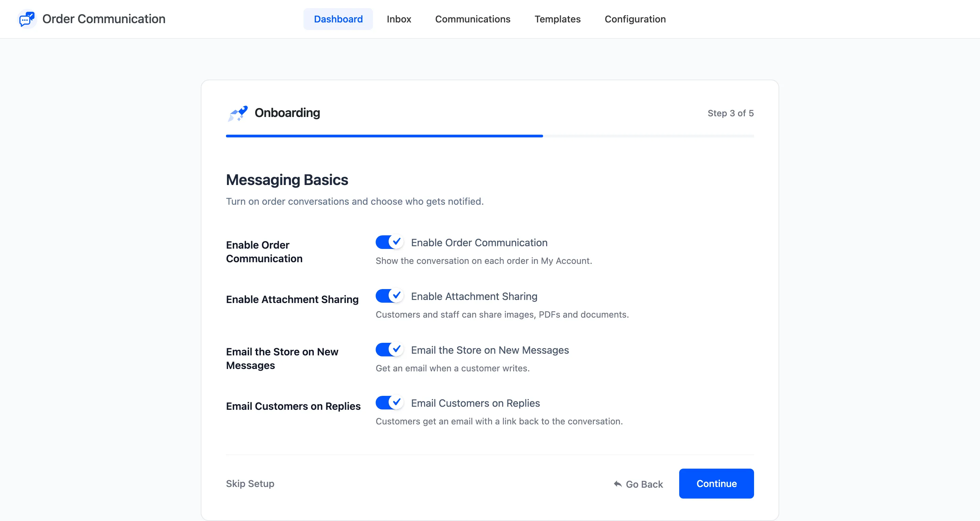Click the 'Enable Order Communication' toggle label

[479, 242]
